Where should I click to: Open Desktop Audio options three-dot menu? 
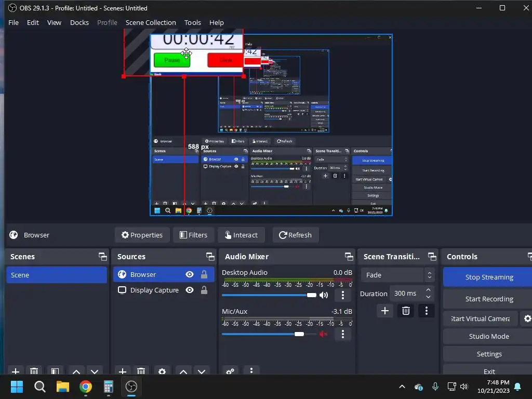point(343,295)
